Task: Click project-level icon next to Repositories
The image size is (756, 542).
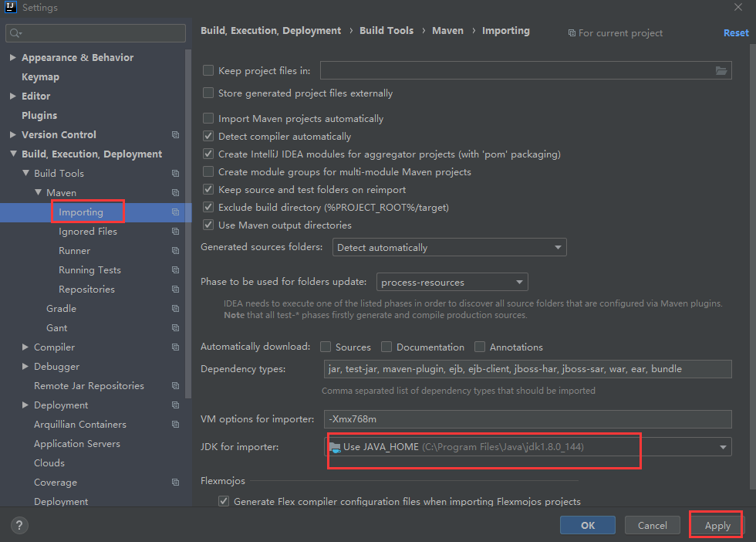Action: (x=176, y=289)
